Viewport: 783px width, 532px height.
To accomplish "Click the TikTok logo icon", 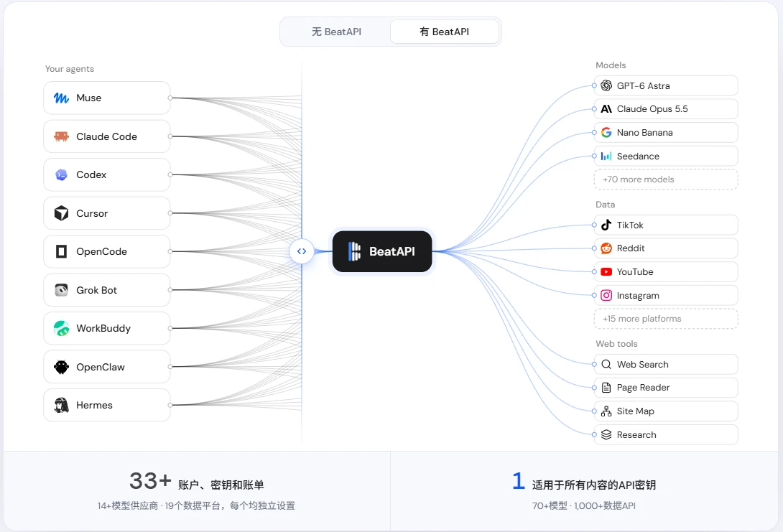I will 606,225.
